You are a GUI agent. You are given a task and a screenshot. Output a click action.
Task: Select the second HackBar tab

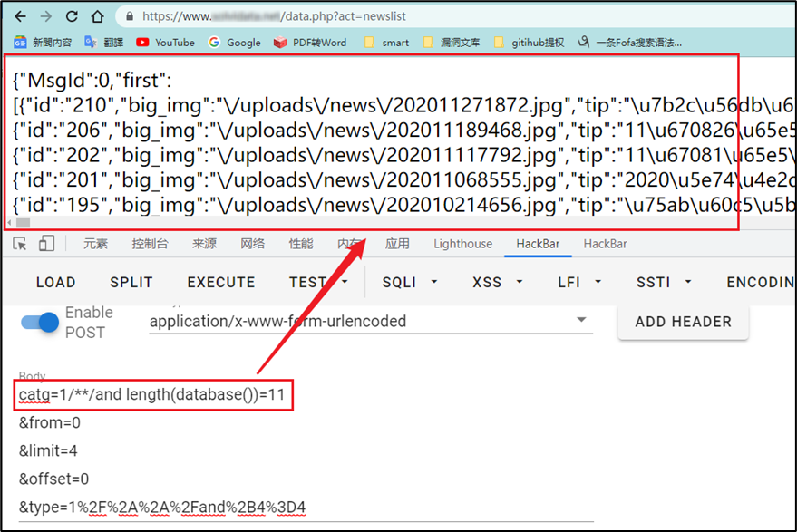pyautogui.click(x=605, y=244)
